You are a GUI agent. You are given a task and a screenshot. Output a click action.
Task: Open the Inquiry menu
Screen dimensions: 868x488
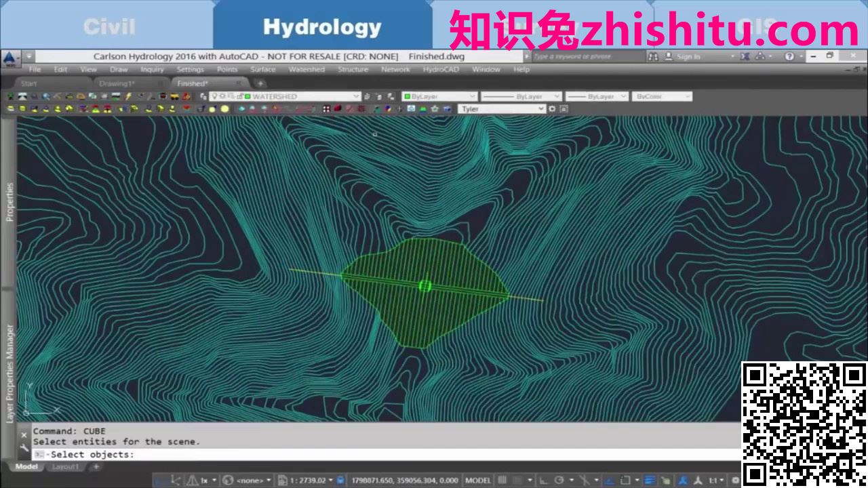(x=152, y=69)
